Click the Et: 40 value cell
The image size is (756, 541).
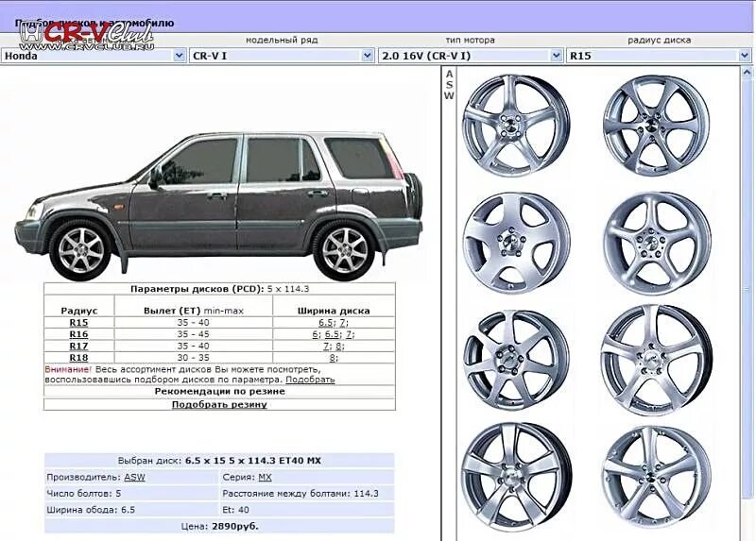(x=306, y=510)
